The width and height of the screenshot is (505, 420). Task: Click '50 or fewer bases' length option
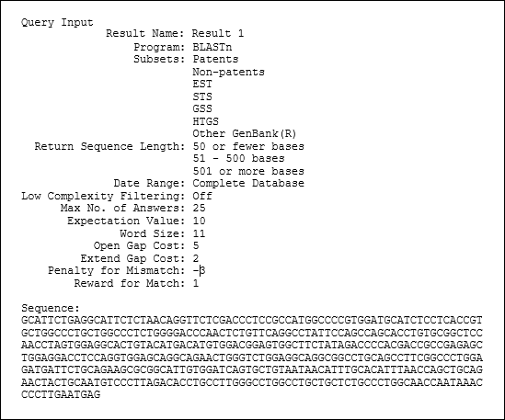coord(248,146)
